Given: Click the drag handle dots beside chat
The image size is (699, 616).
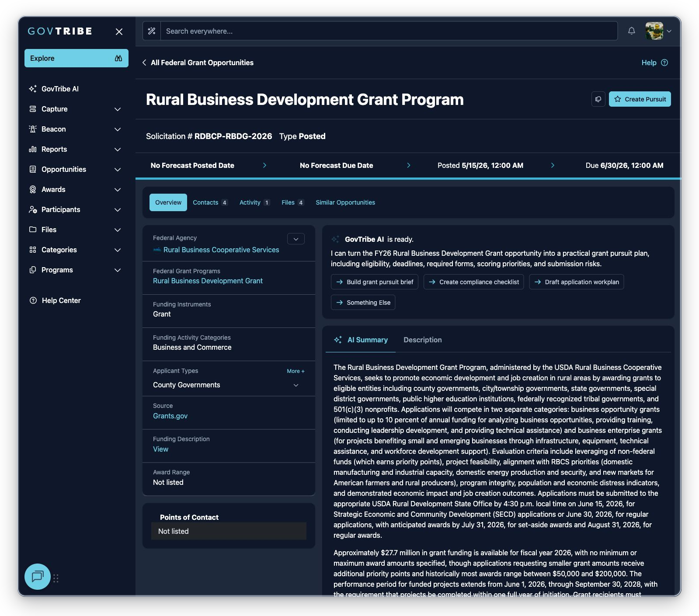Looking at the screenshot, I should pos(56,578).
